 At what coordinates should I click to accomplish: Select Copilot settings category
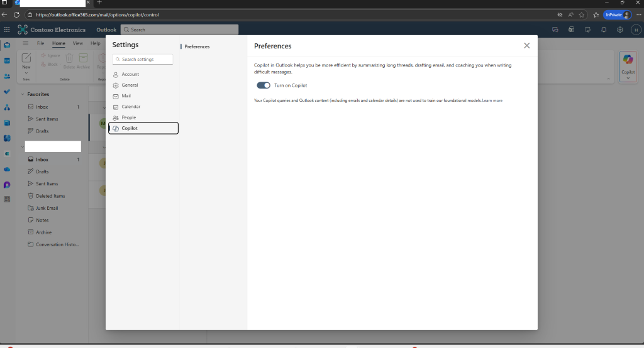[x=143, y=128]
